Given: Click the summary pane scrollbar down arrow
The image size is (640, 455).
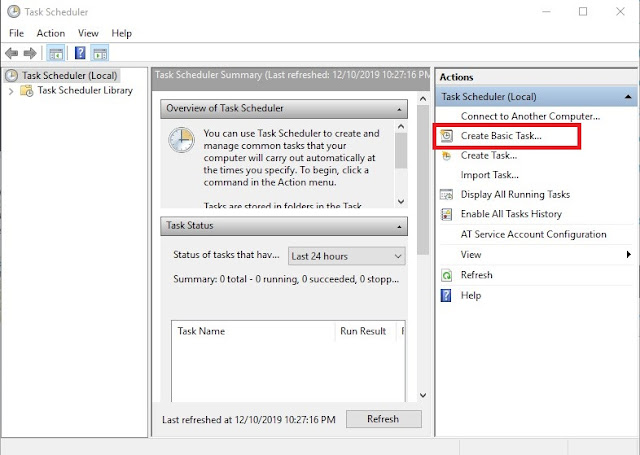Looking at the screenshot, I should click(423, 395).
